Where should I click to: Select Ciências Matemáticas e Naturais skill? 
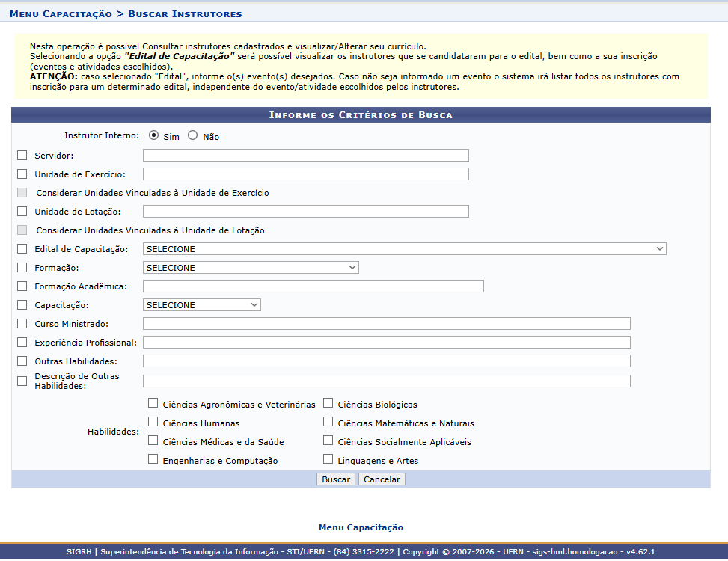tap(328, 422)
